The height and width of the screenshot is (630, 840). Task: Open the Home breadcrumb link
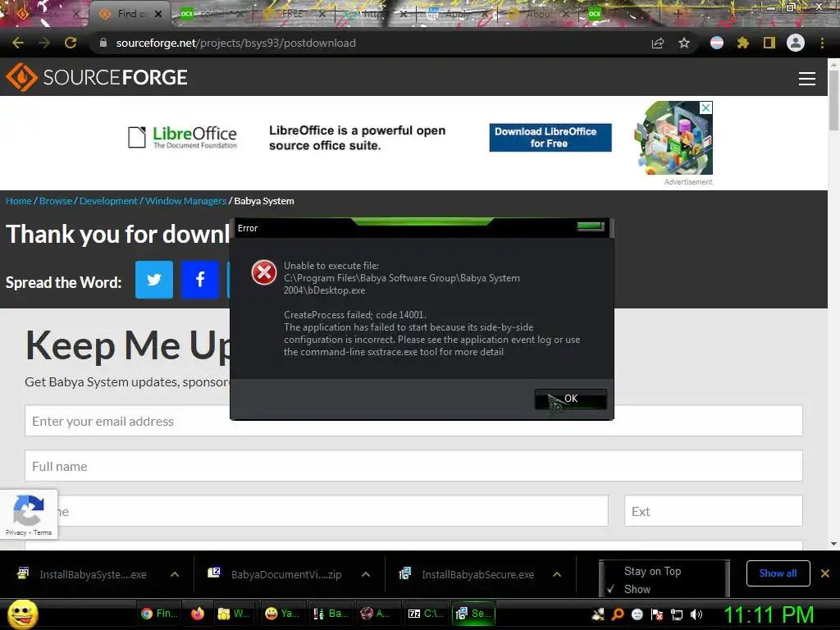[19, 201]
